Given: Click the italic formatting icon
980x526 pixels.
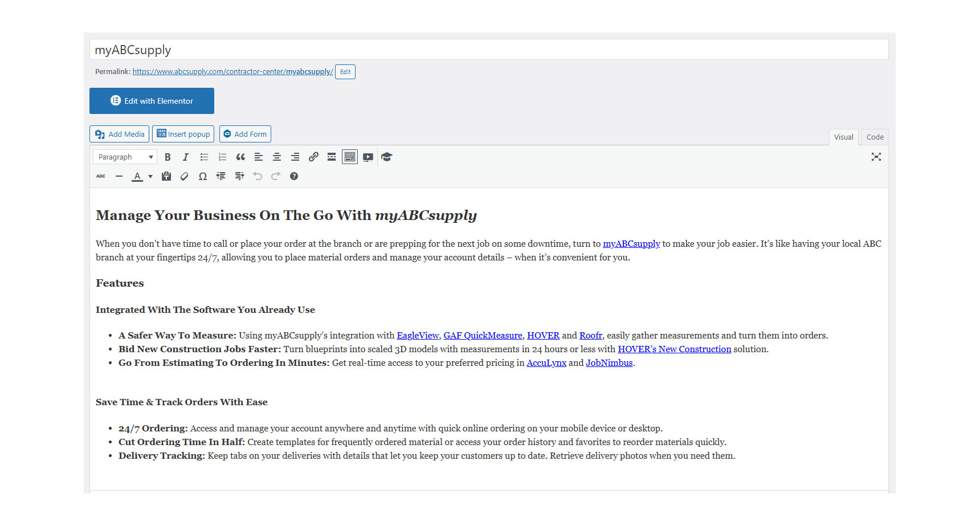Looking at the screenshot, I should coord(185,157).
